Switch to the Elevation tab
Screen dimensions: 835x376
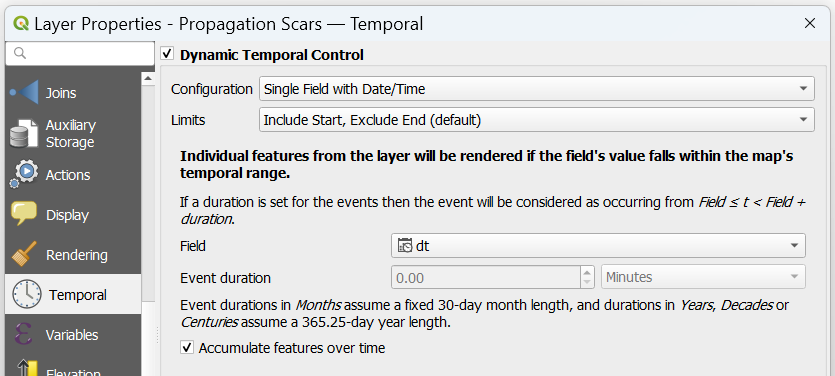coord(73,371)
